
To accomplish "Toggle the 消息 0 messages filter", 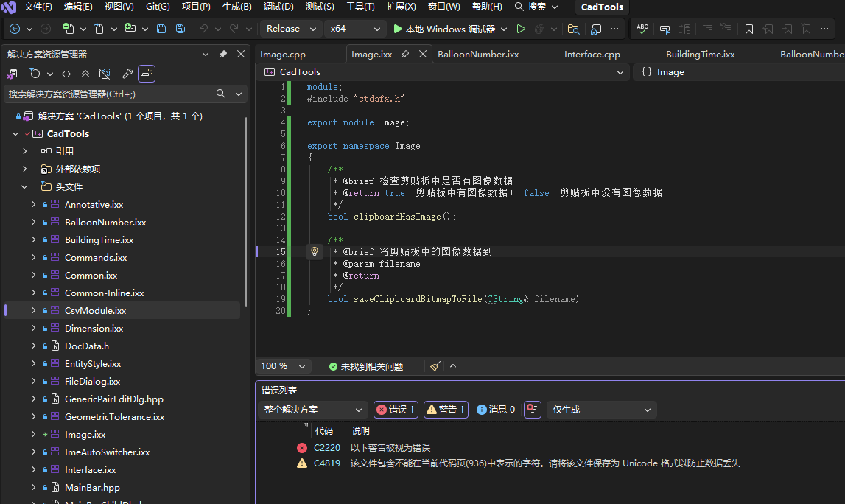I will click(496, 410).
